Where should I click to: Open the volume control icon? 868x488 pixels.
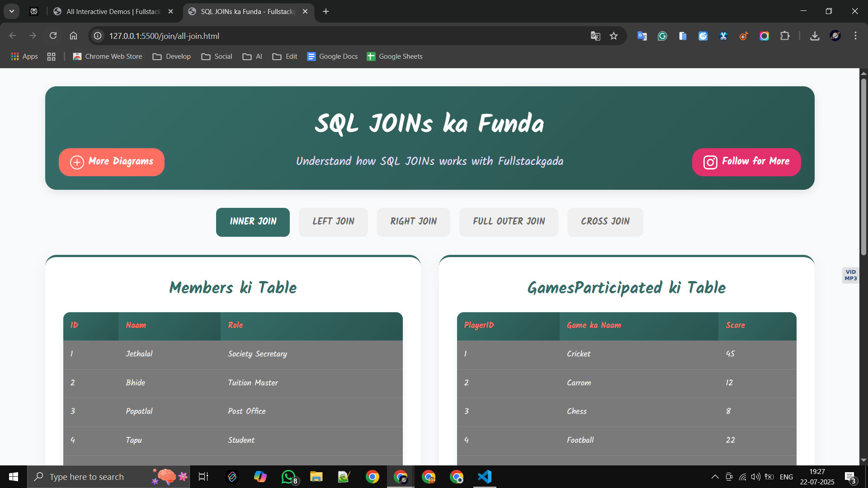755,477
